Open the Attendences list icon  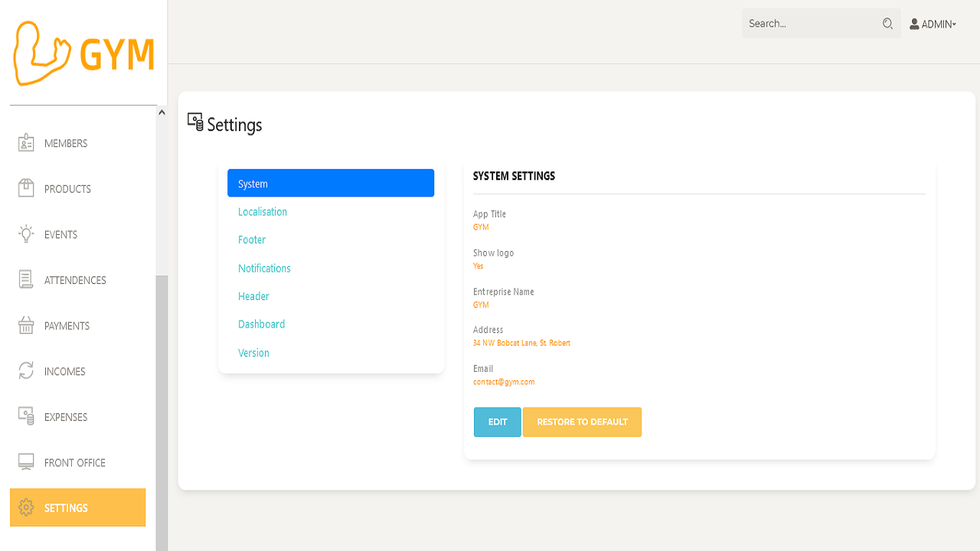pos(25,279)
